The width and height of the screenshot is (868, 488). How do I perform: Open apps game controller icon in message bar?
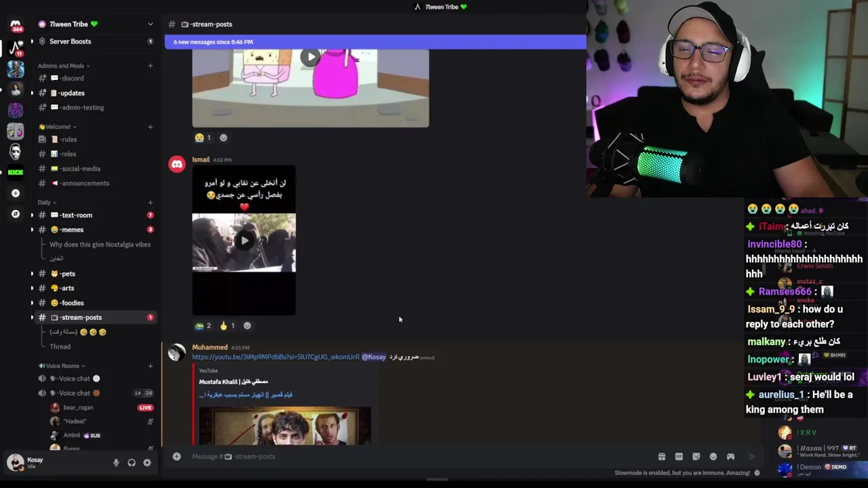730,457
